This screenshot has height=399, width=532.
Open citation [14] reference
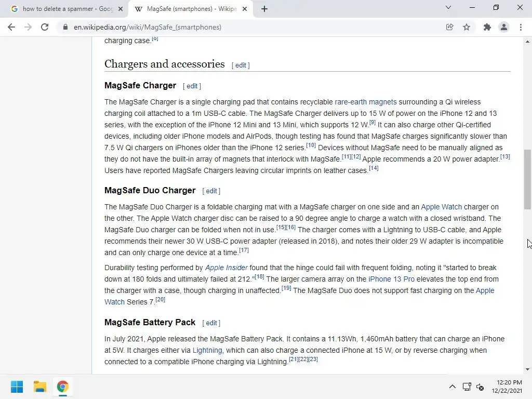[374, 168]
